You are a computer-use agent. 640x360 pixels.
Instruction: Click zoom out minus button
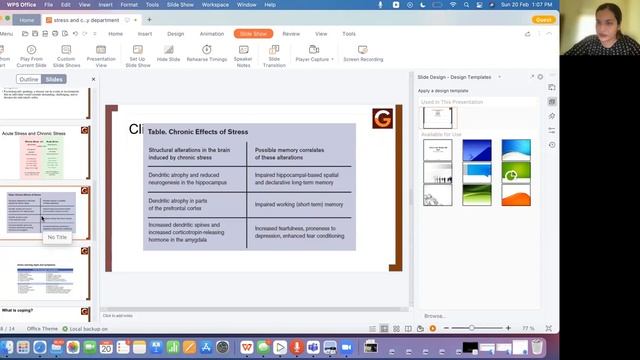[446, 328]
